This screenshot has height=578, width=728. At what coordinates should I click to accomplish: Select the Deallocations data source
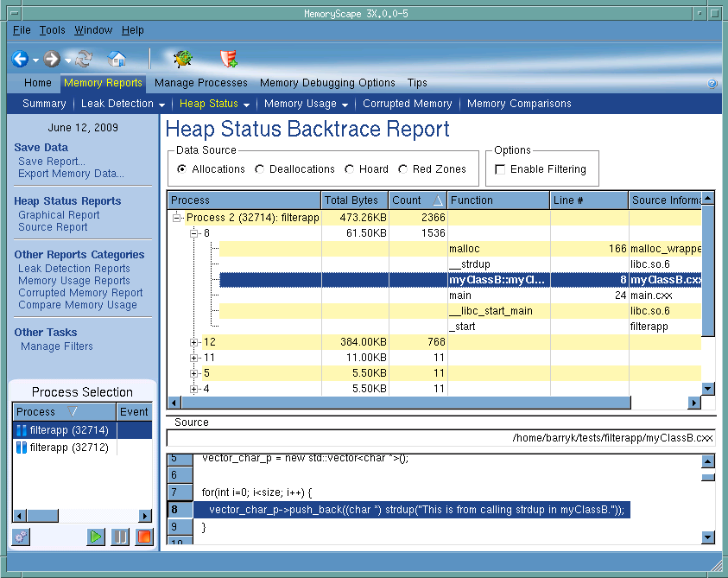pos(260,169)
